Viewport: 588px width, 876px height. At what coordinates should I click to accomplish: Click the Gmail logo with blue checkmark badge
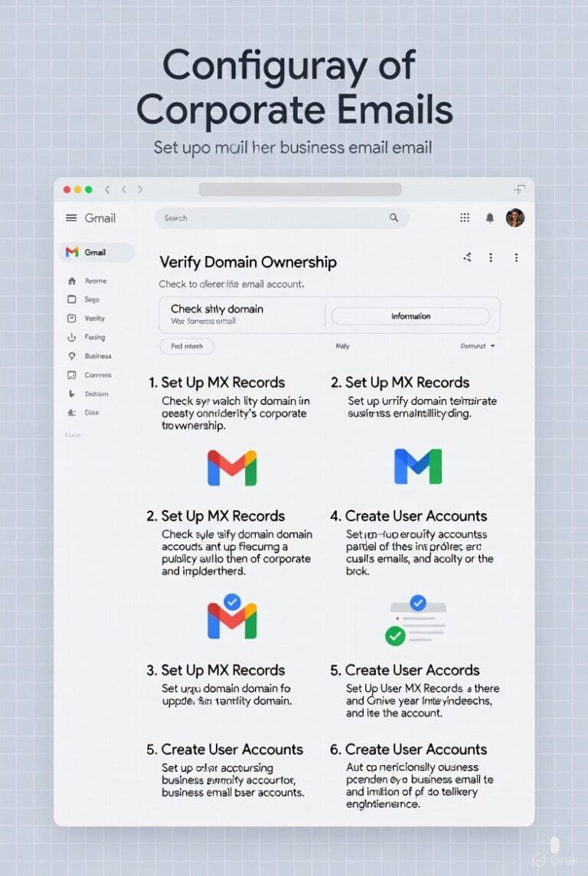(232, 616)
